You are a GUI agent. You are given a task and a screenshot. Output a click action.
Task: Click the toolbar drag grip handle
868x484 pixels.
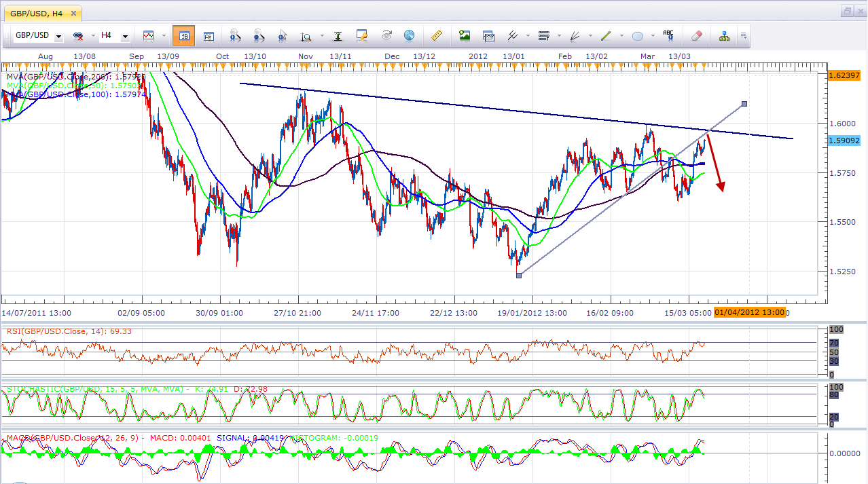(x=7, y=36)
